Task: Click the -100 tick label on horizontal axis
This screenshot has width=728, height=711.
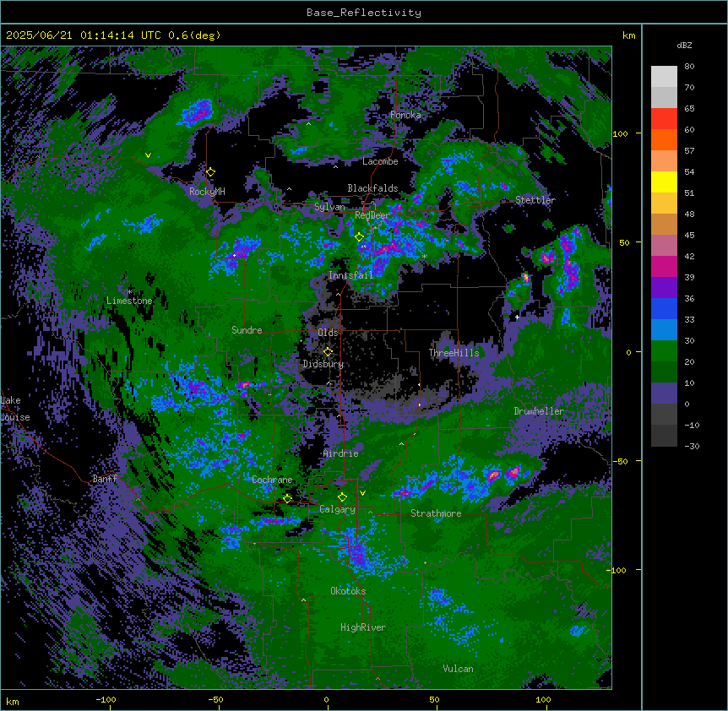Action: [106, 699]
